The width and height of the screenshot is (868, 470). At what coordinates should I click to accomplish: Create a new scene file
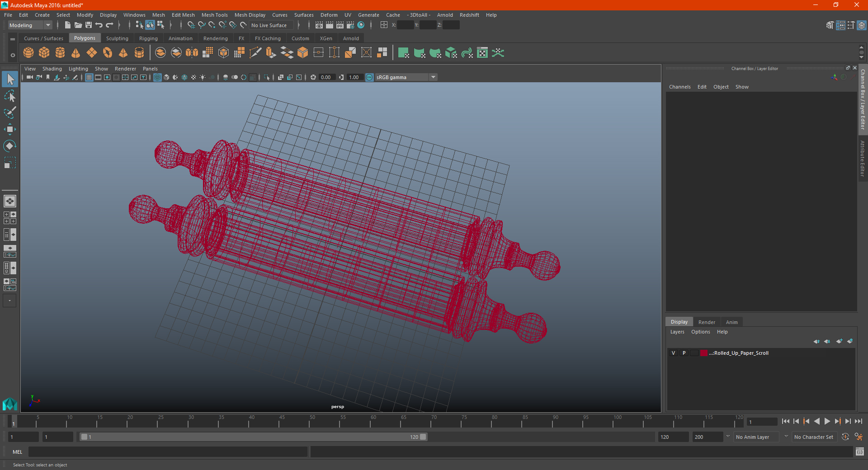pos(67,25)
